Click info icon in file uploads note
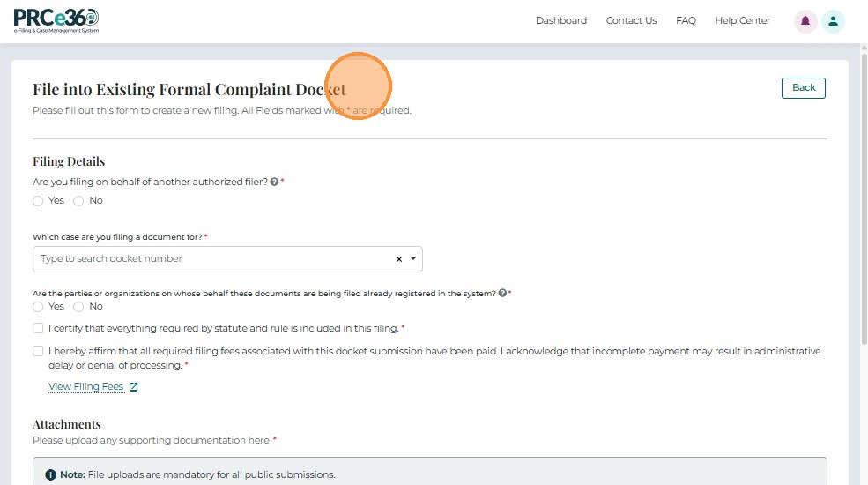Image resolution: width=868 pixels, height=485 pixels. pos(50,475)
